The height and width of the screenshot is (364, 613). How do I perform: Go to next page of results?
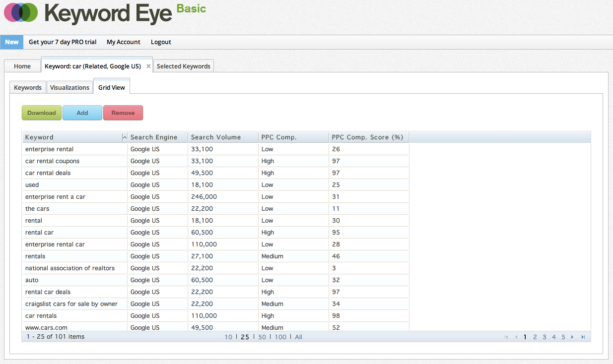tap(572, 337)
